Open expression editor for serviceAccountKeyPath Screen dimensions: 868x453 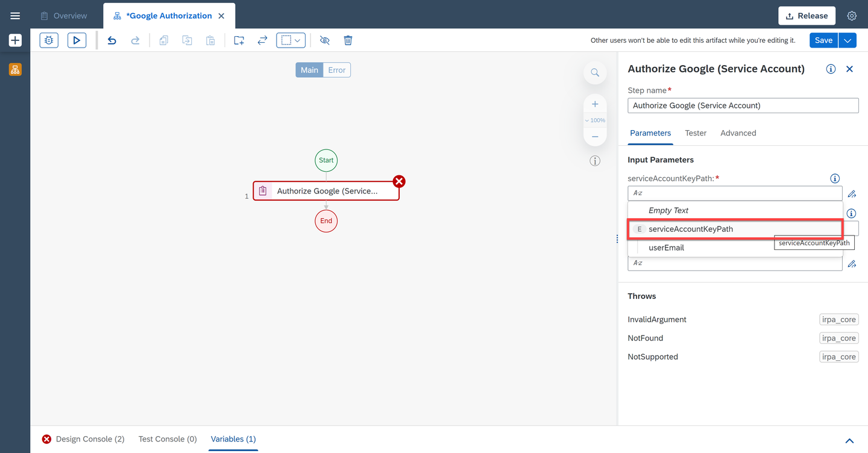pyautogui.click(x=852, y=194)
